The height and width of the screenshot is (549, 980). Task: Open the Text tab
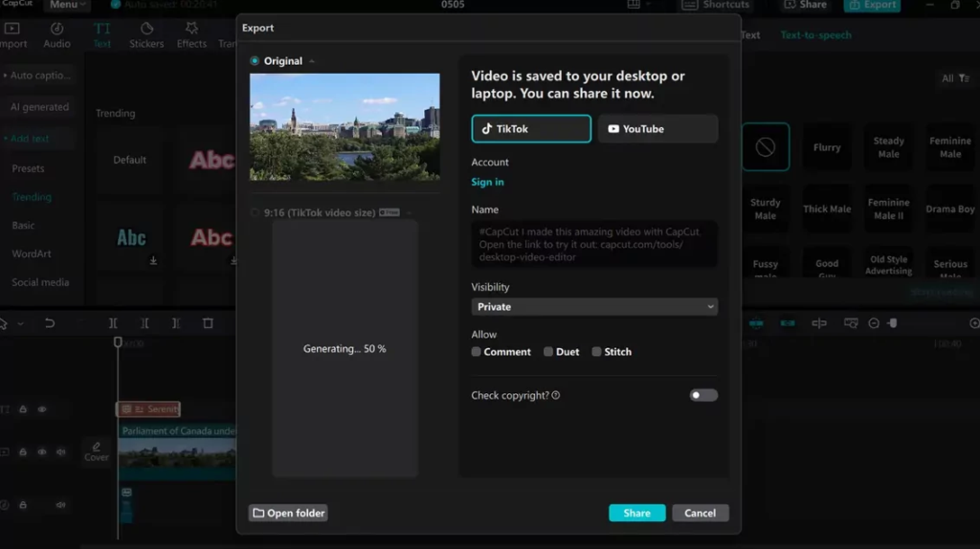pyautogui.click(x=101, y=35)
